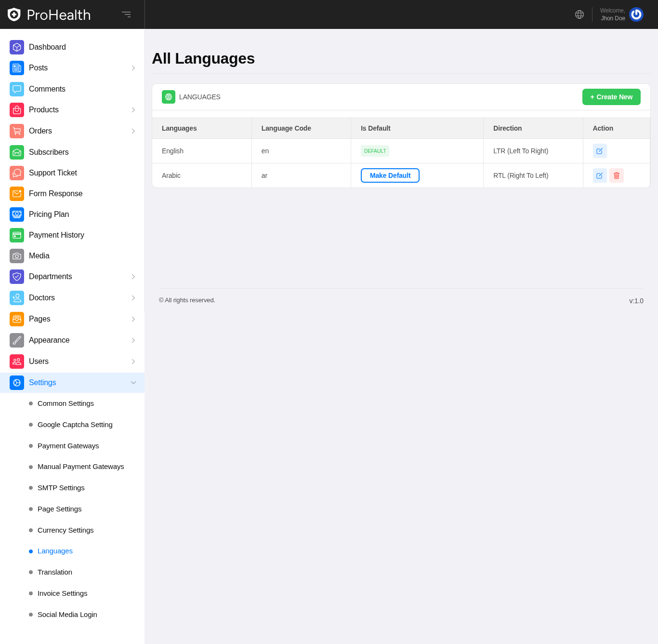Click the Media camera icon
Image resolution: width=658 pixels, height=644 pixels.
pos(17,256)
